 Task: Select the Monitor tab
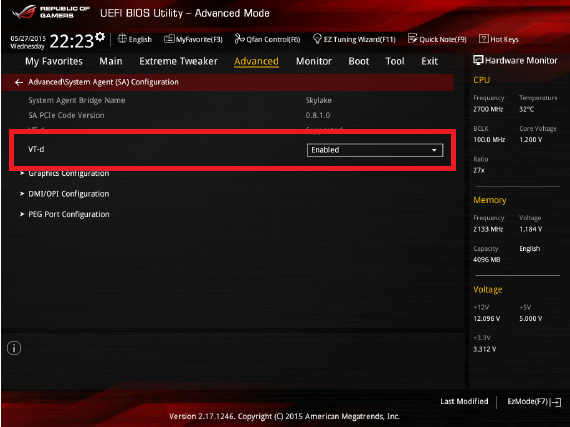coord(314,61)
